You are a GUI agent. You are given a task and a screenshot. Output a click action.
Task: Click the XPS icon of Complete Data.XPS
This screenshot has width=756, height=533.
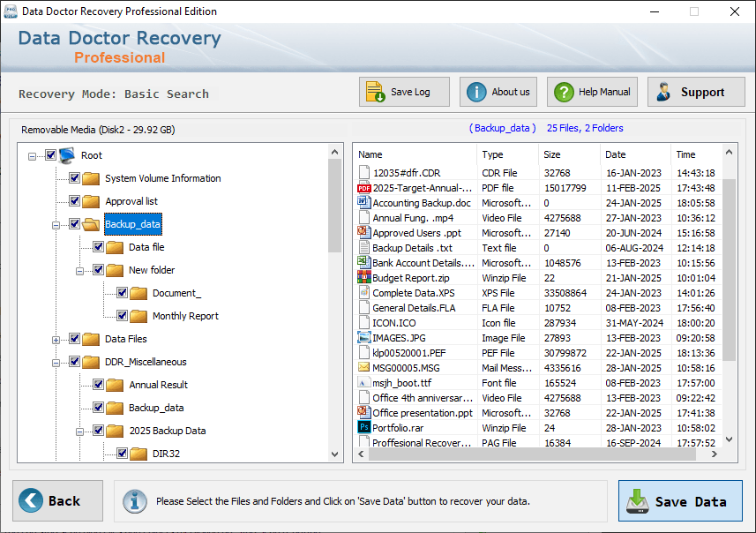click(x=364, y=292)
